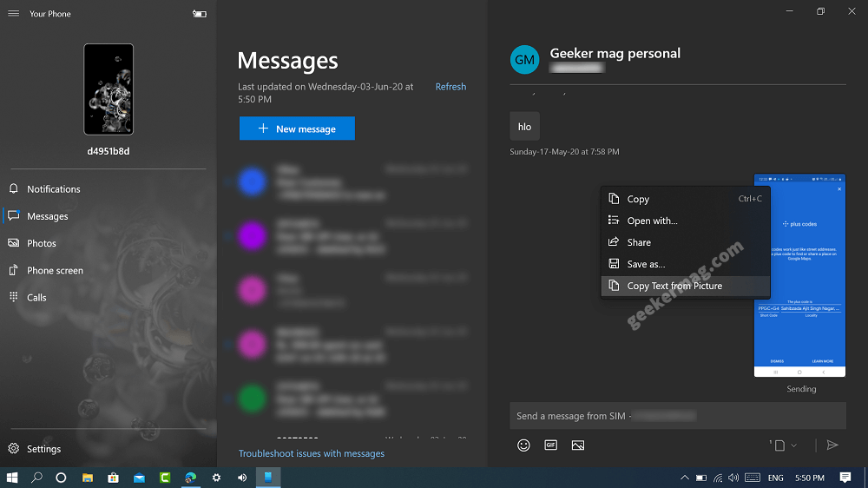Choose Copy from the context menu
This screenshot has width=868, height=488.
[x=686, y=199]
